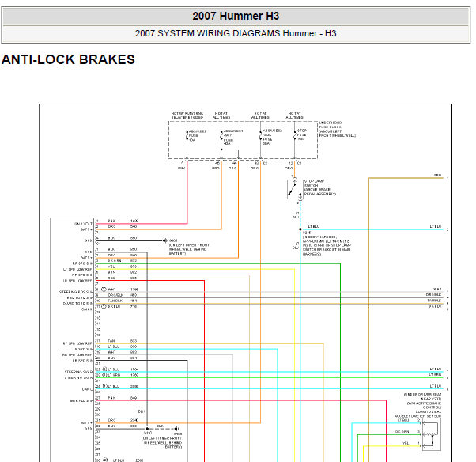Click the 'PNK' wire label at pin 1

point(111,221)
